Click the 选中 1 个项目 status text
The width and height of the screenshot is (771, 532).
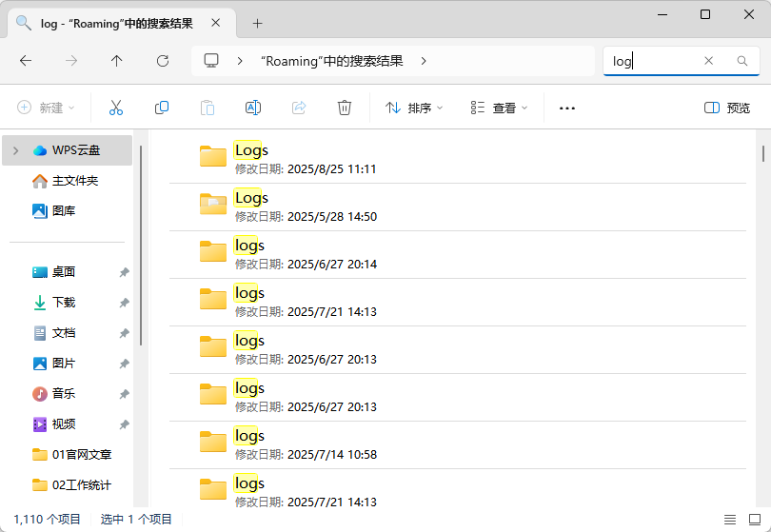[x=136, y=520]
